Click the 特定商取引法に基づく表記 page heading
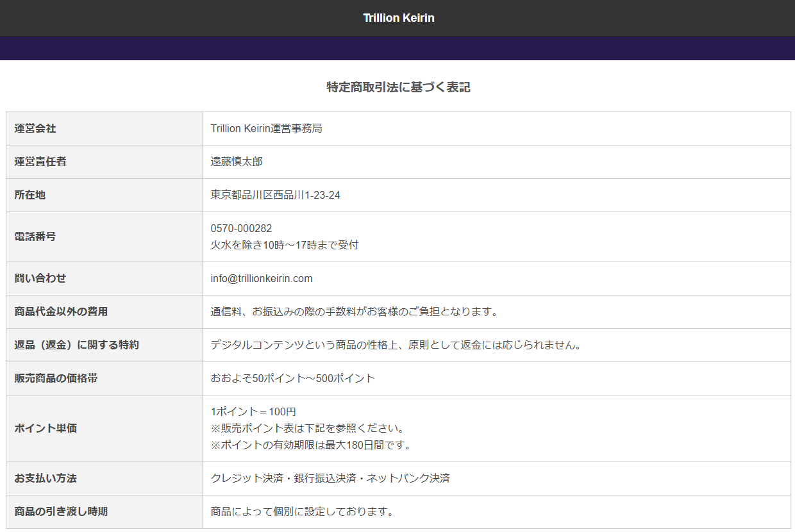The height and width of the screenshot is (532, 795). click(398, 87)
